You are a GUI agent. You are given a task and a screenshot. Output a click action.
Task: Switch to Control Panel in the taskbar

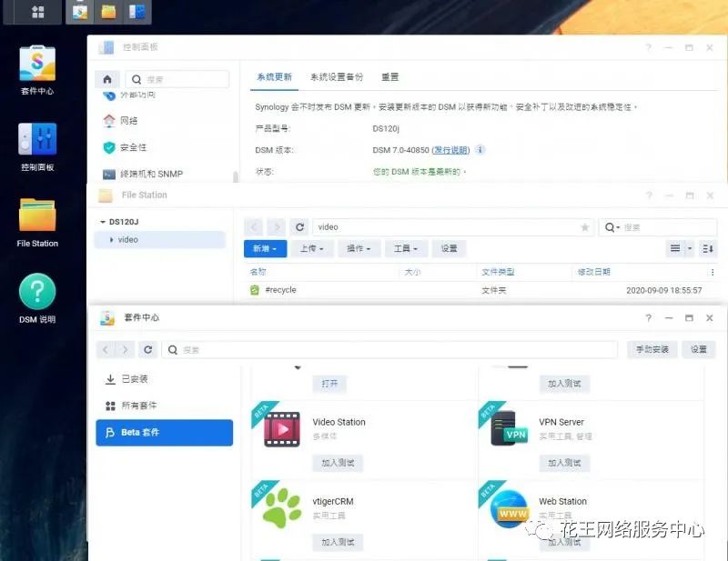pos(137,12)
